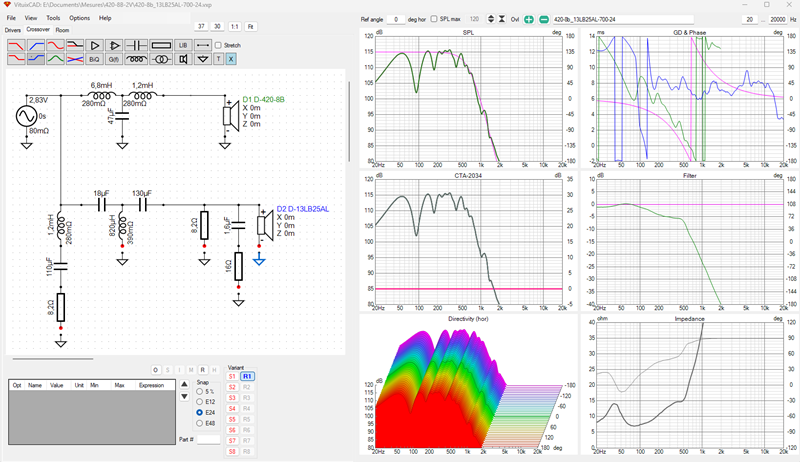Image resolution: width=800 pixels, height=462 pixels.
Task: Add a ground symbol from the toolbar
Action: click(x=203, y=59)
